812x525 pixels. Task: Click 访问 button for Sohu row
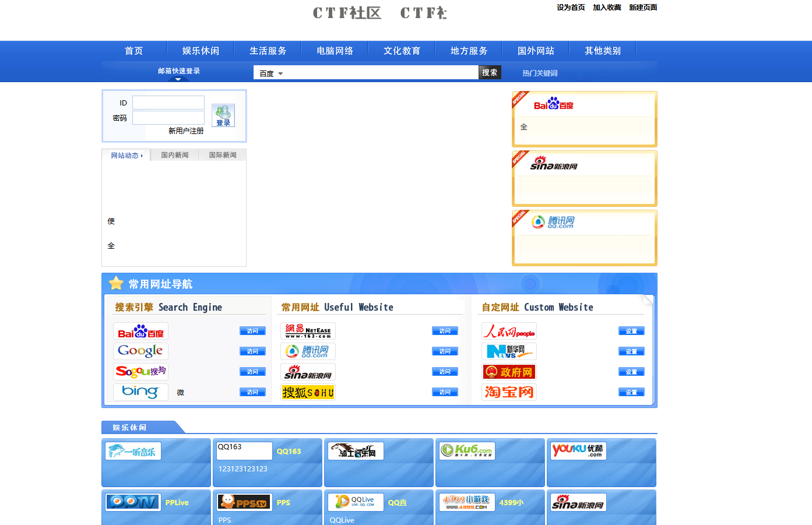tap(445, 392)
